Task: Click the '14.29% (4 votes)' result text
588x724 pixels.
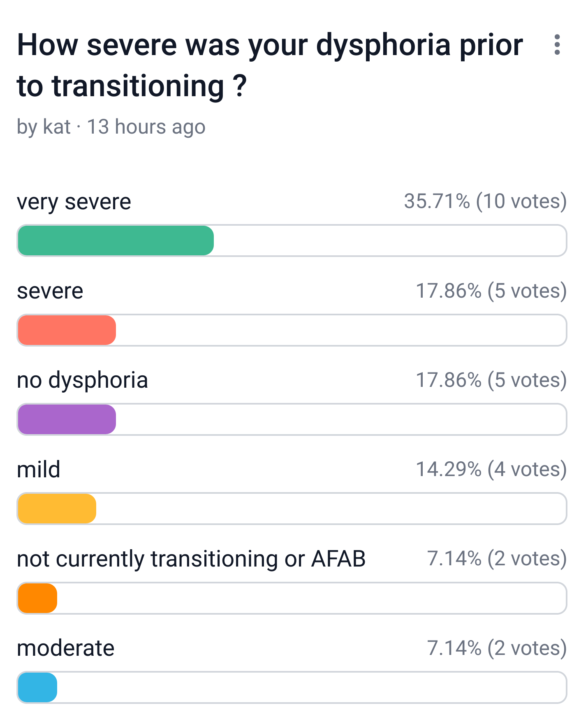Action: pyautogui.click(x=491, y=469)
